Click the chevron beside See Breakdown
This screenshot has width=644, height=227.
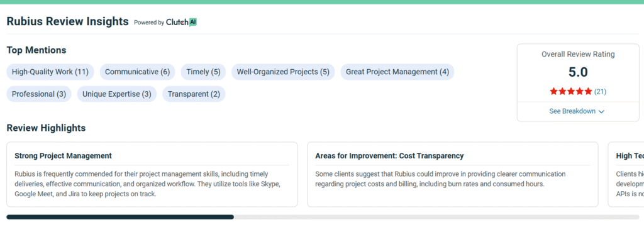[x=602, y=112]
